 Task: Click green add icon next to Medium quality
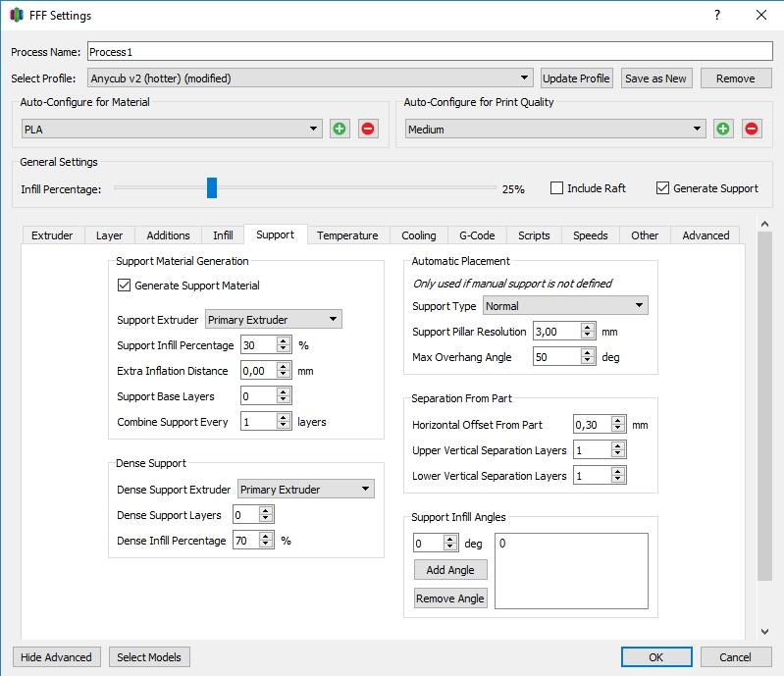(723, 129)
